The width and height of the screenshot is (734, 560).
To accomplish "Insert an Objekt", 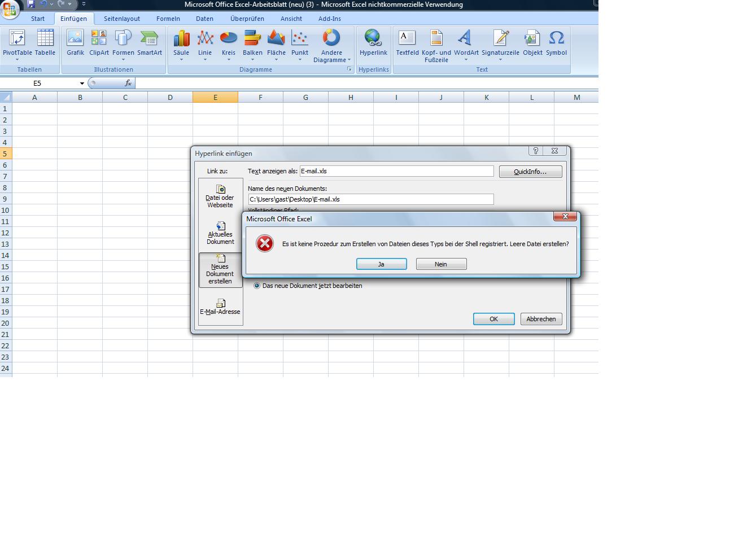I will [532, 44].
